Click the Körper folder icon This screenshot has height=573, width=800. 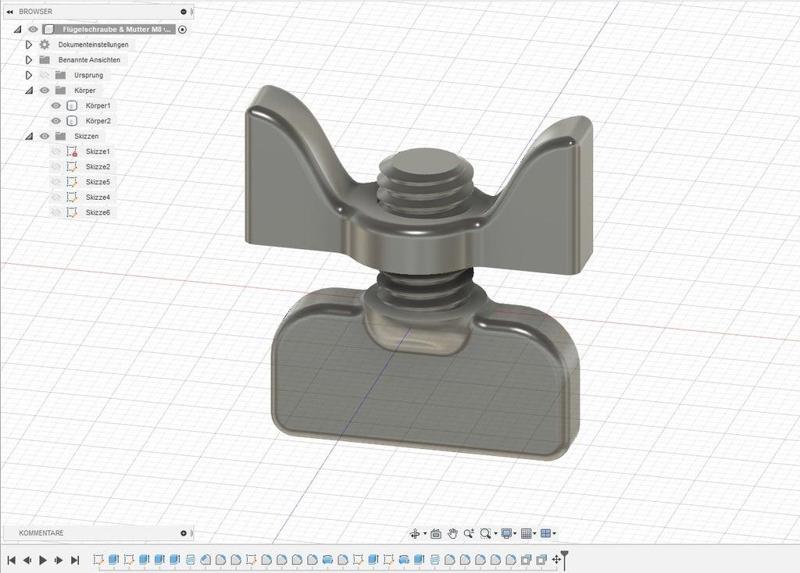coord(61,90)
